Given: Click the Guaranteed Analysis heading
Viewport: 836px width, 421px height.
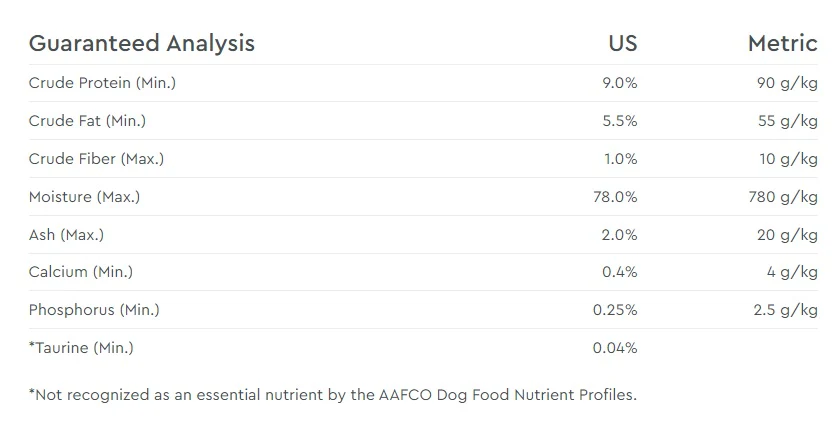Looking at the screenshot, I should pos(142,44).
